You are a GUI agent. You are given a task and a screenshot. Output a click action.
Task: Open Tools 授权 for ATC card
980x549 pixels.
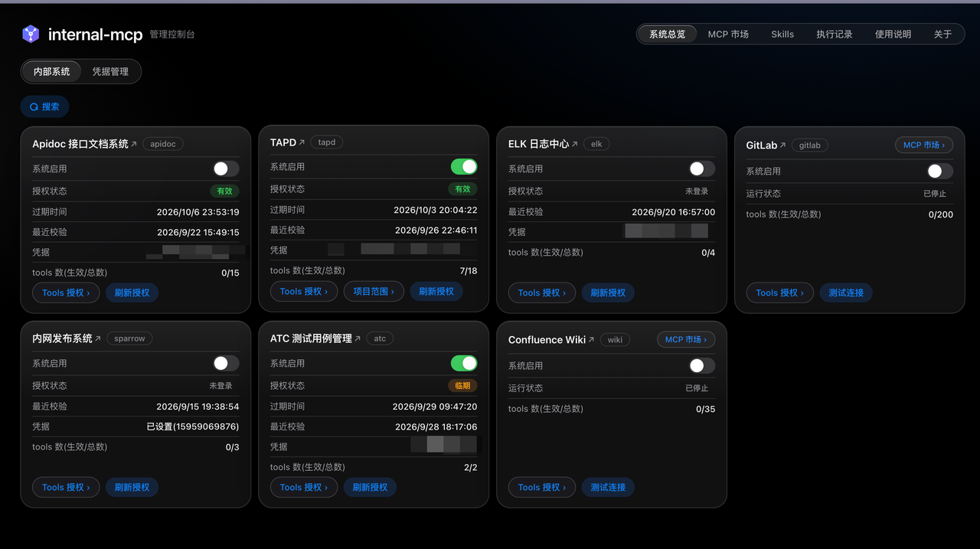click(304, 487)
